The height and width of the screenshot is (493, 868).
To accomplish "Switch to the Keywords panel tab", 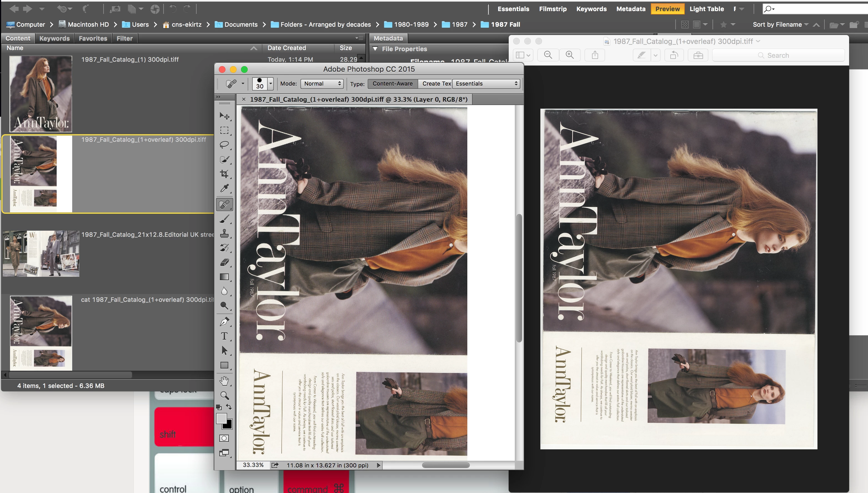I will coord(54,38).
